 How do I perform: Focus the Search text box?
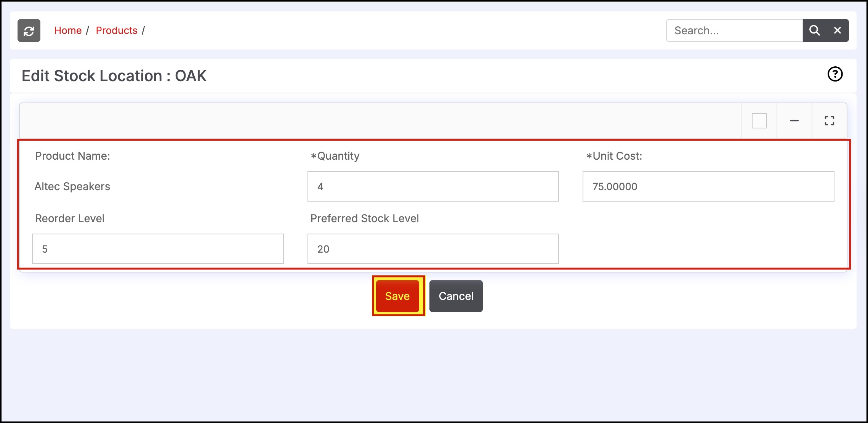735,30
